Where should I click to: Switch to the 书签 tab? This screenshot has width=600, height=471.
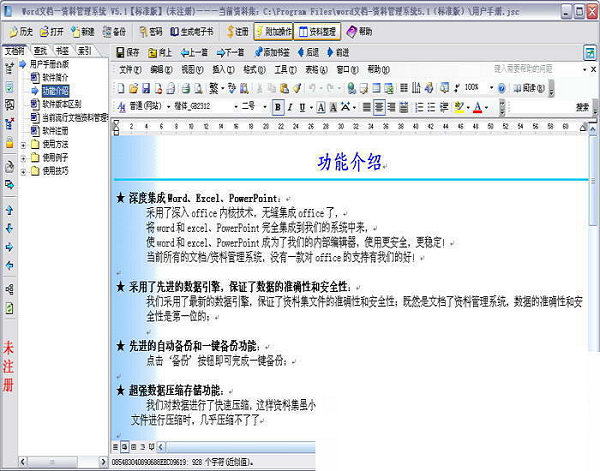(62, 49)
